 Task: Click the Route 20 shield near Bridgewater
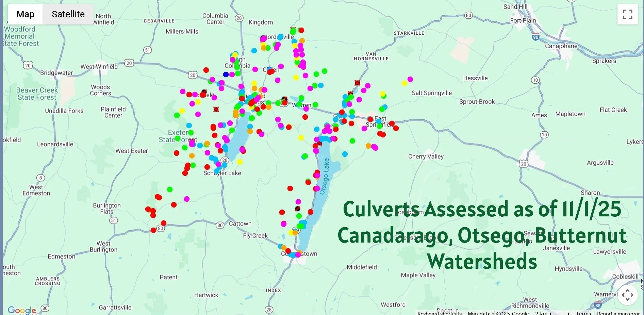[28, 65]
